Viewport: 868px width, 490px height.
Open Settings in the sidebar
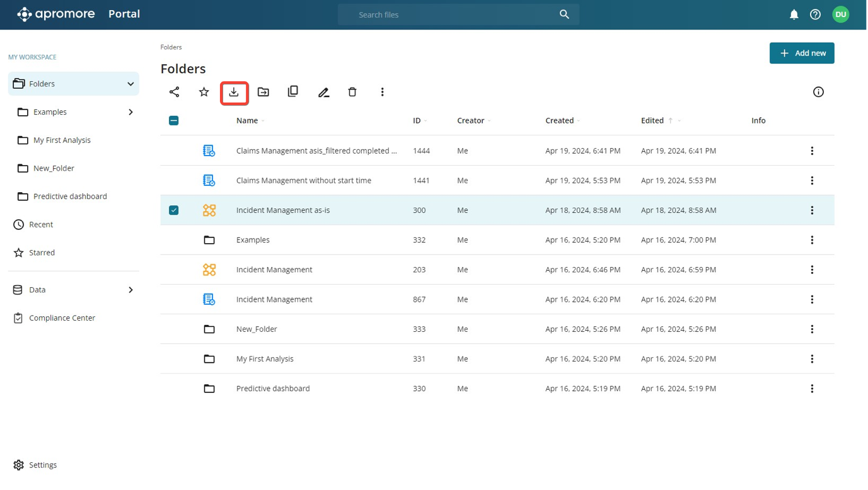point(43,465)
